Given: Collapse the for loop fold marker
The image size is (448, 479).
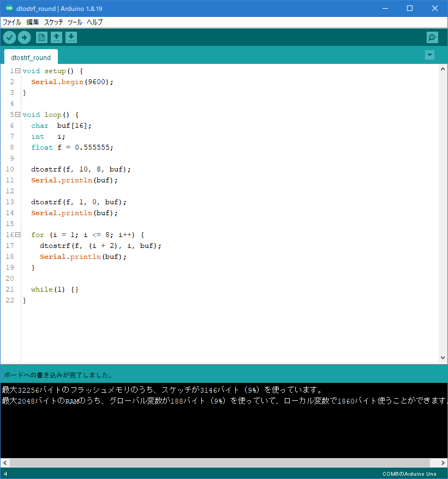Looking at the screenshot, I should click(x=17, y=235).
